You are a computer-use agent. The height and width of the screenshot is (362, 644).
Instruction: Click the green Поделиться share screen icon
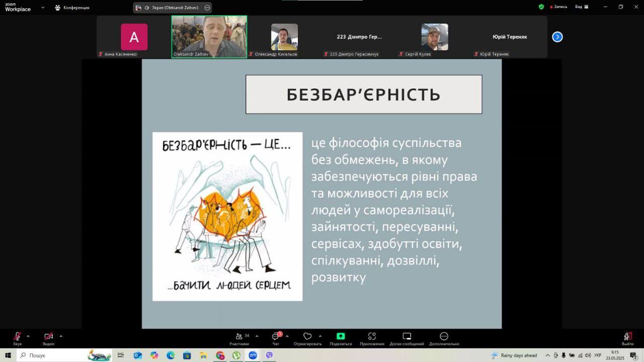click(341, 337)
